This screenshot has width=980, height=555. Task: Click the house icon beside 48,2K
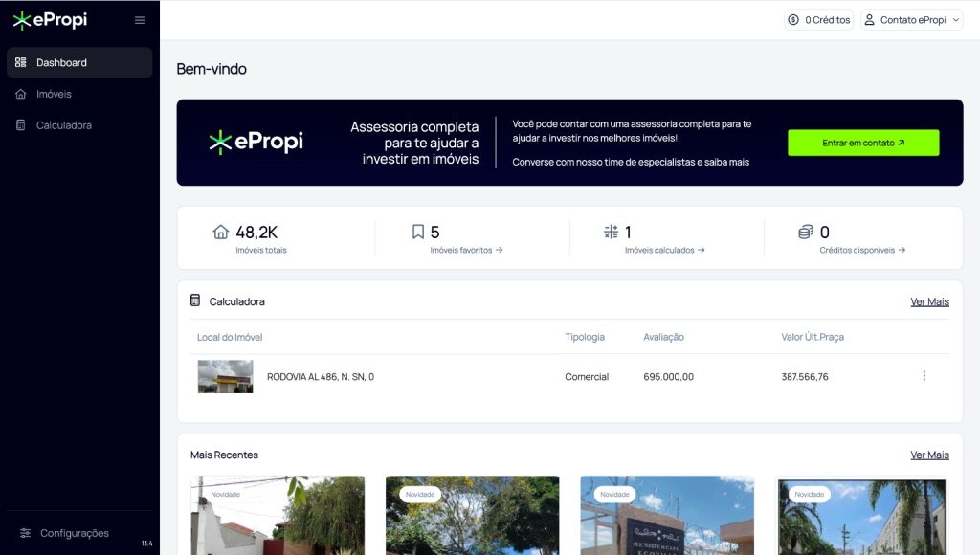click(221, 232)
